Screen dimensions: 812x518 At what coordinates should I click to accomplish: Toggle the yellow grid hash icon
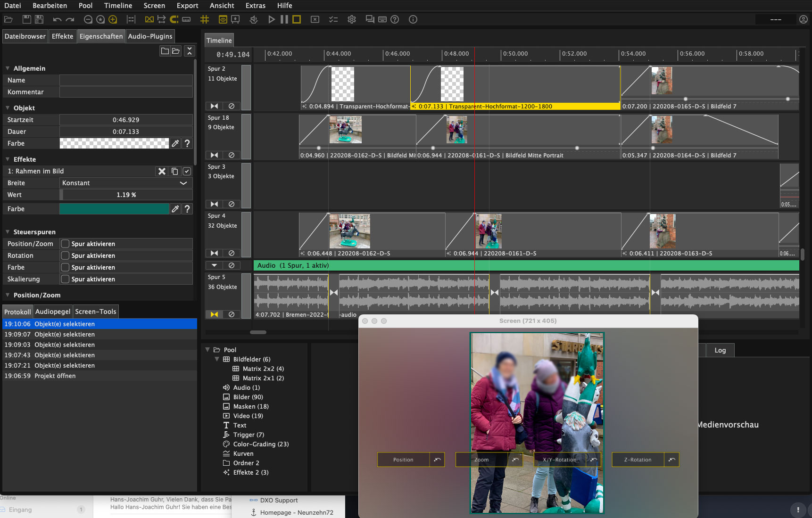coord(205,19)
